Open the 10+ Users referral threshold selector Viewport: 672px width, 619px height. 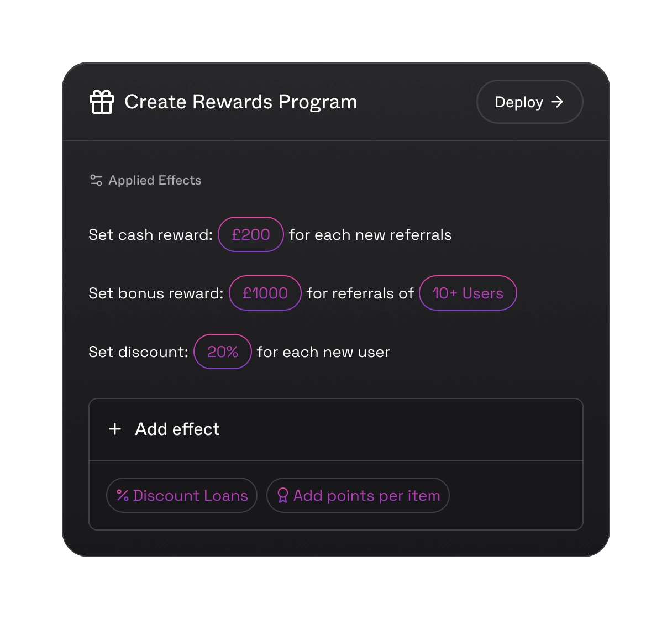click(x=468, y=293)
